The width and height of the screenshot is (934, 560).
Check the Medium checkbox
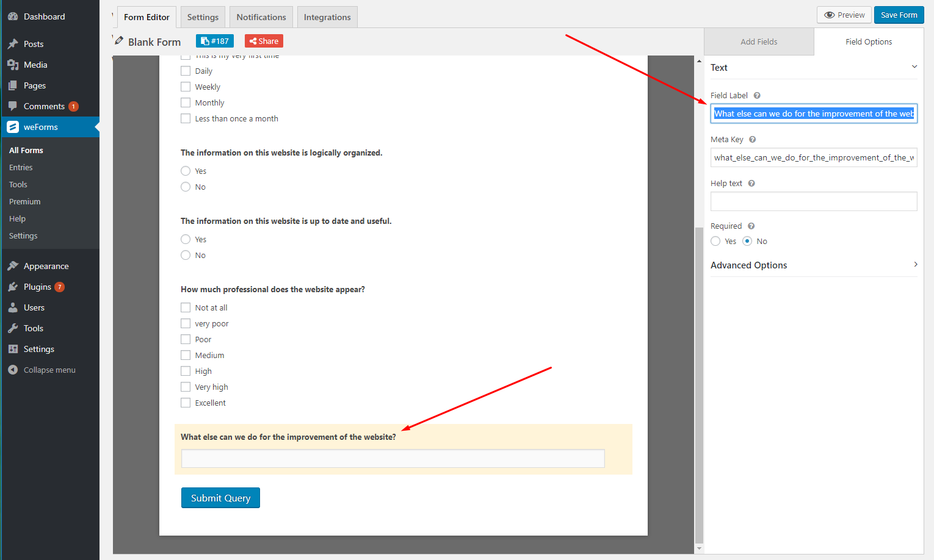186,355
